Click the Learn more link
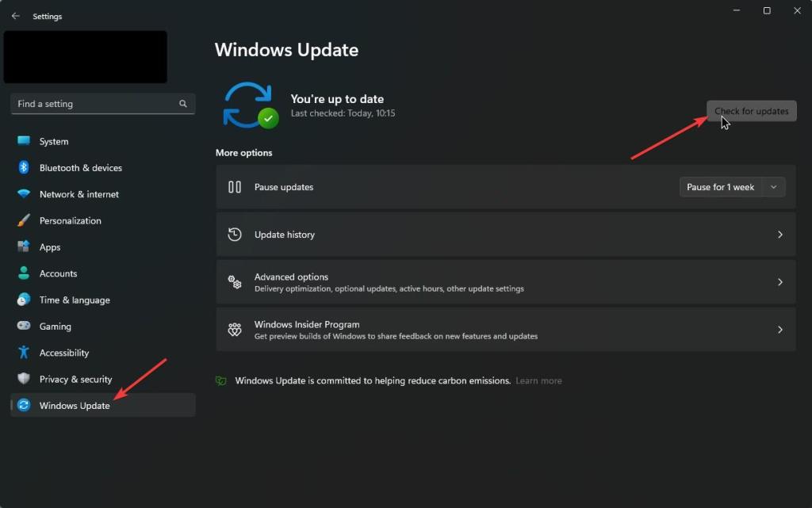This screenshot has width=812, height=508. [538, 380]
